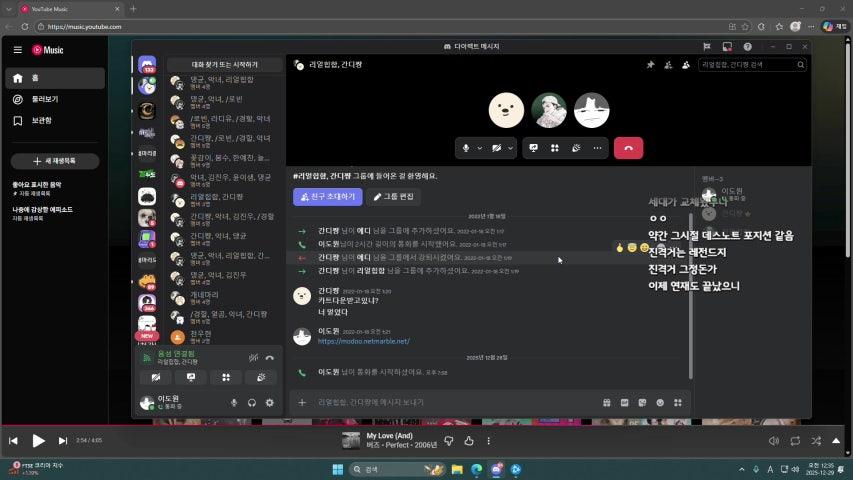Share screen button in voice panel
Viewport: 853px width, 480px height.
(191, 377)
